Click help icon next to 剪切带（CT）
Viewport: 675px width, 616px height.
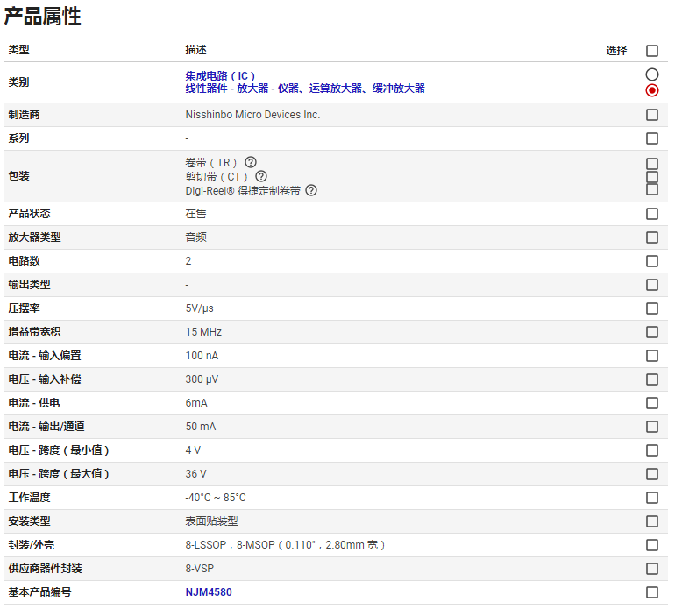point(261,176)
